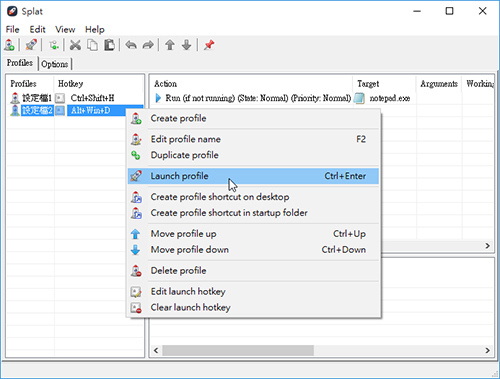The image size is (500, 379).
Task: Switch to the Profiles tab
Action: coord(20,63)
